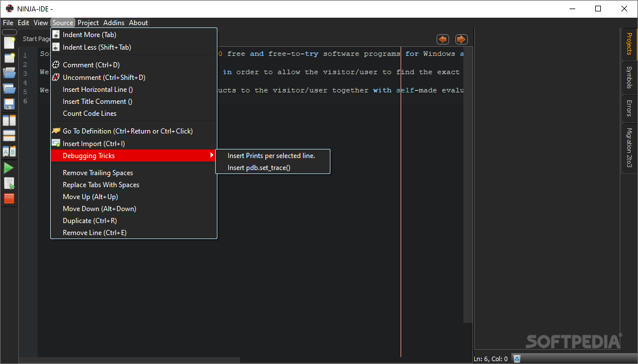Click the Indent More arrow icon
The image size is (638, 364).
(x=56, y=35)
